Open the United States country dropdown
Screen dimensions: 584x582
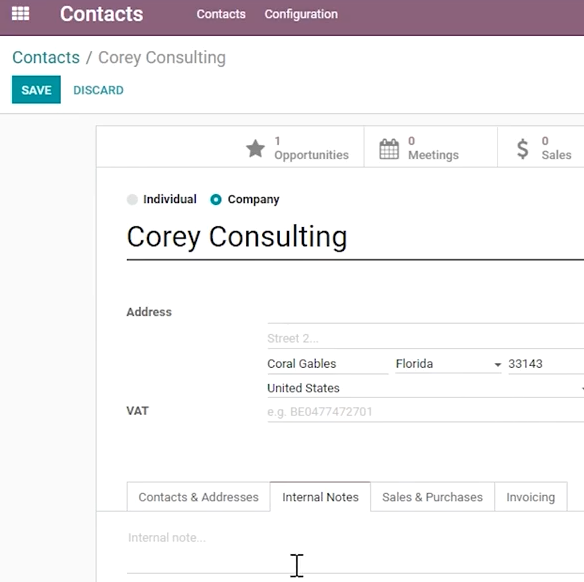(x=425, y=388)
